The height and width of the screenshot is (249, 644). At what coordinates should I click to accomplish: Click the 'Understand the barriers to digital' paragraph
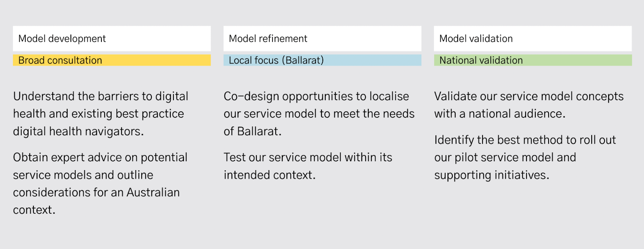pyautogui.click(x=101, y=114)
